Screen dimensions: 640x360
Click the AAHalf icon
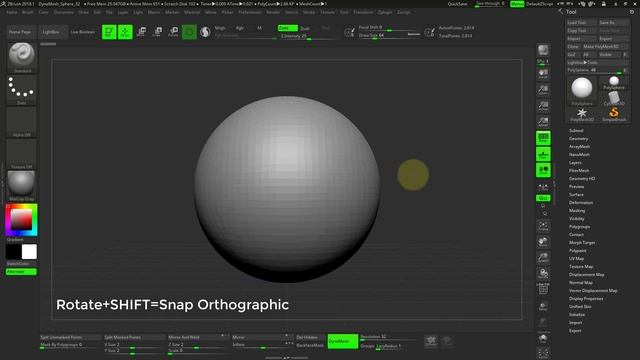point(543,122)
